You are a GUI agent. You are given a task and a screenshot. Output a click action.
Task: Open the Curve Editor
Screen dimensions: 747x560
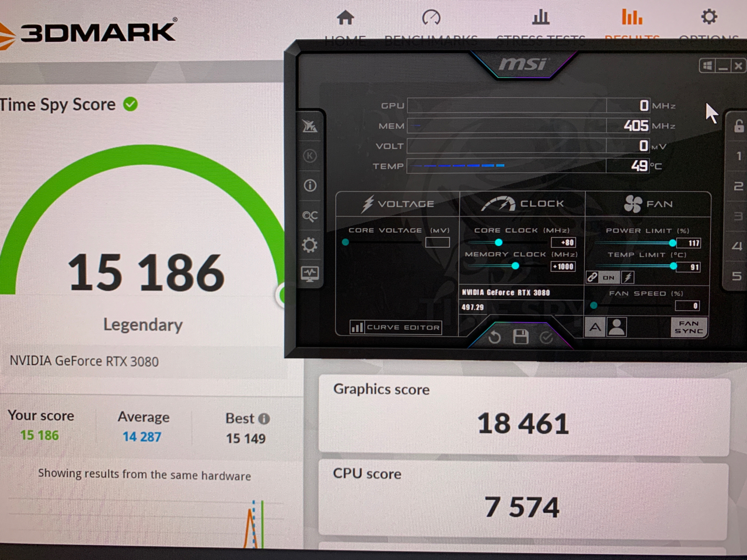coord(396,327)
